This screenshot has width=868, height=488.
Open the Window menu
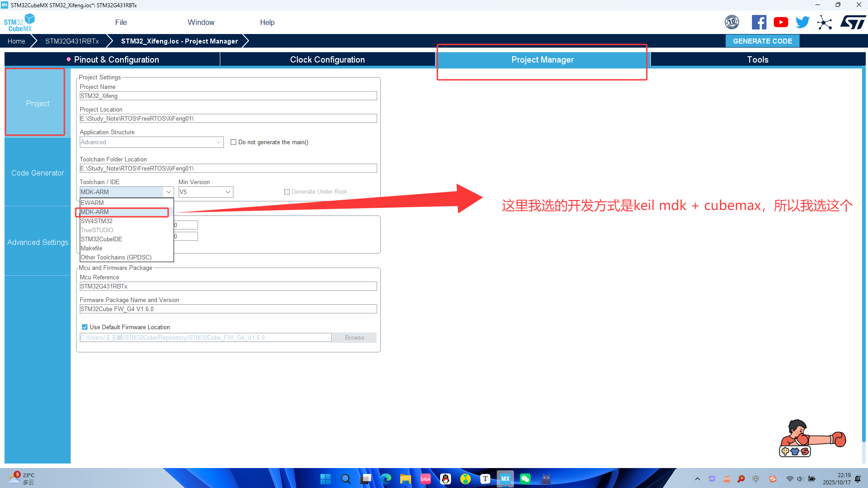(x=201, y=22)
